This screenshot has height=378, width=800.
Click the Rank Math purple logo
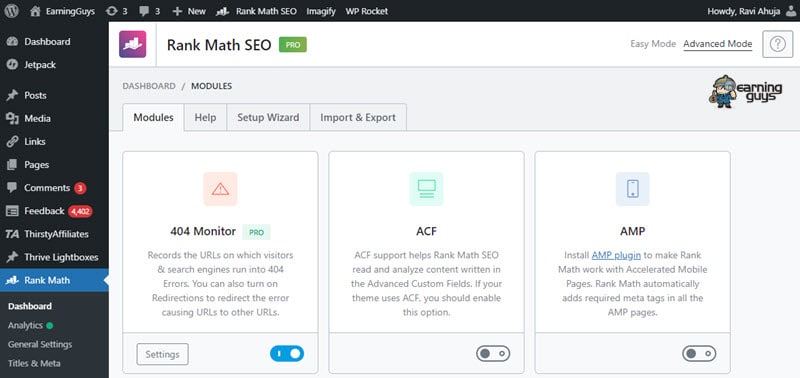point(133,44)
